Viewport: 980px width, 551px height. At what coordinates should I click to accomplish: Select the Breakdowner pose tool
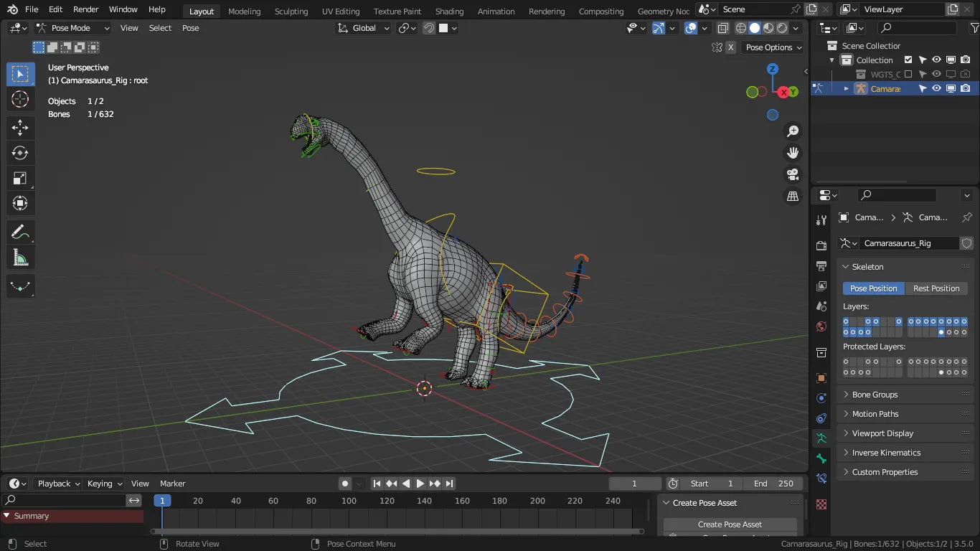[x=20, y=286]
